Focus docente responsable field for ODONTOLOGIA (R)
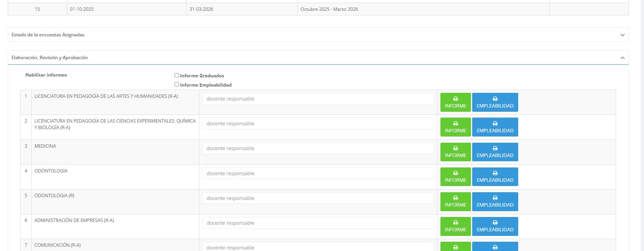The image size is (644, 251). [x=318, y=198]
